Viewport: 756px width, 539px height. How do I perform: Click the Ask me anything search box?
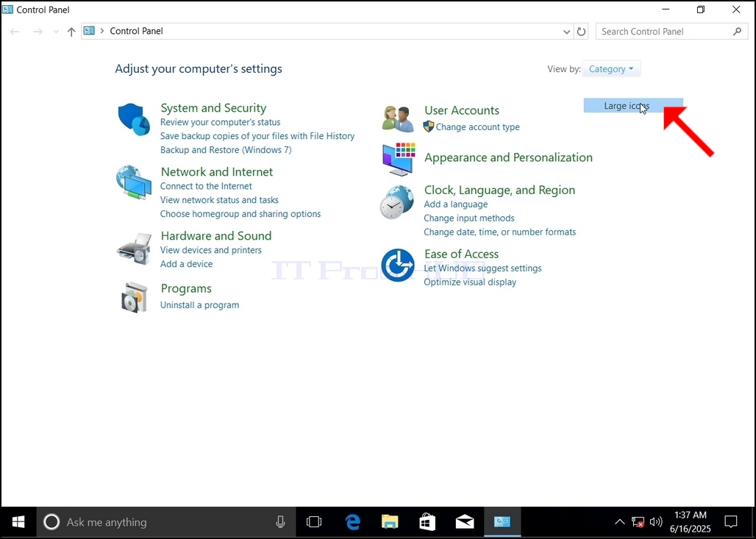click(x=166, y=522)
